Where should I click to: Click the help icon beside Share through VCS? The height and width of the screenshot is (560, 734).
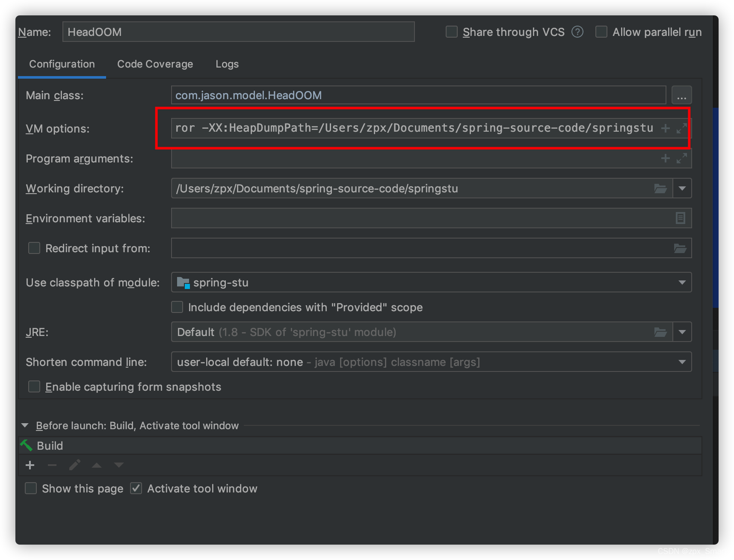tap(577, 32)
